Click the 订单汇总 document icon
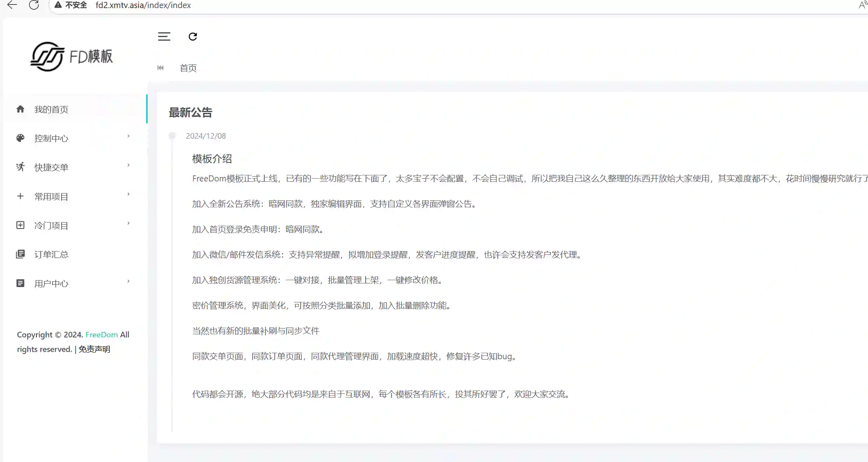868x462 pixels. coord(20,254)
